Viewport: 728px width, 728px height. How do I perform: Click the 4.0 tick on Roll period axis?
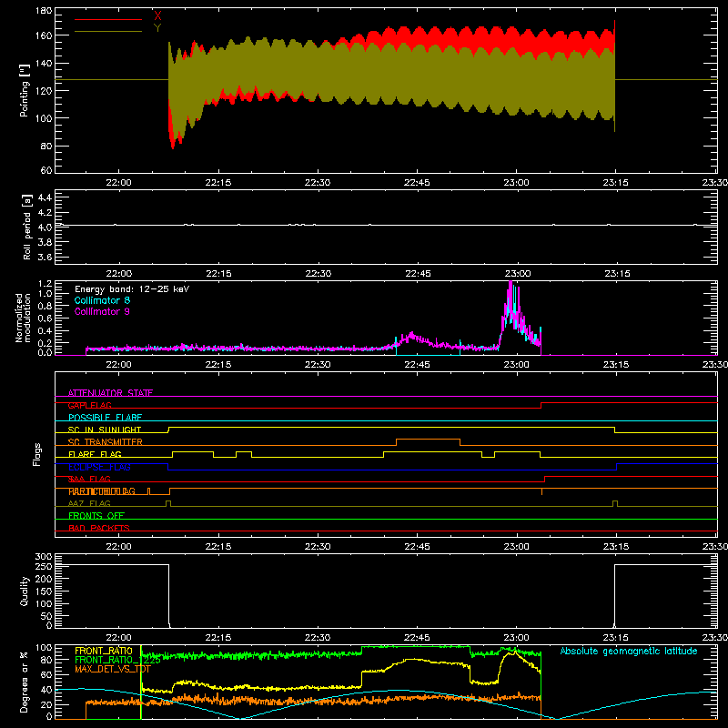tap(45, 227)
